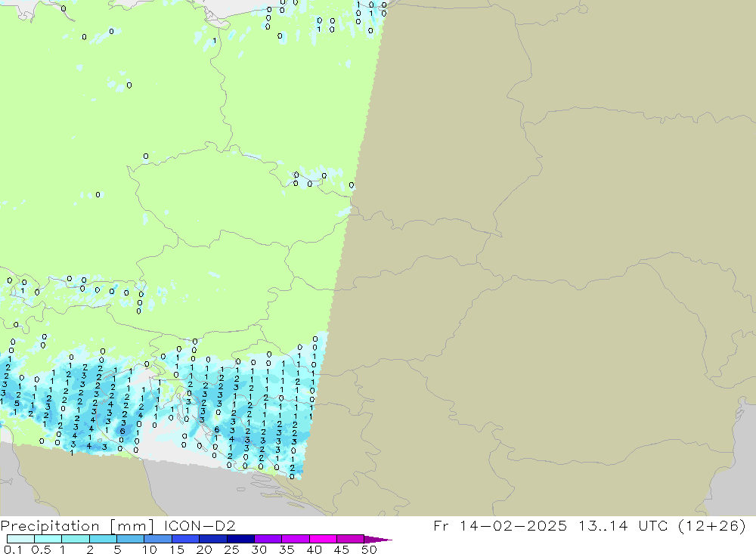Click the "13..14 UTC" time label

[x=623, y=525]
